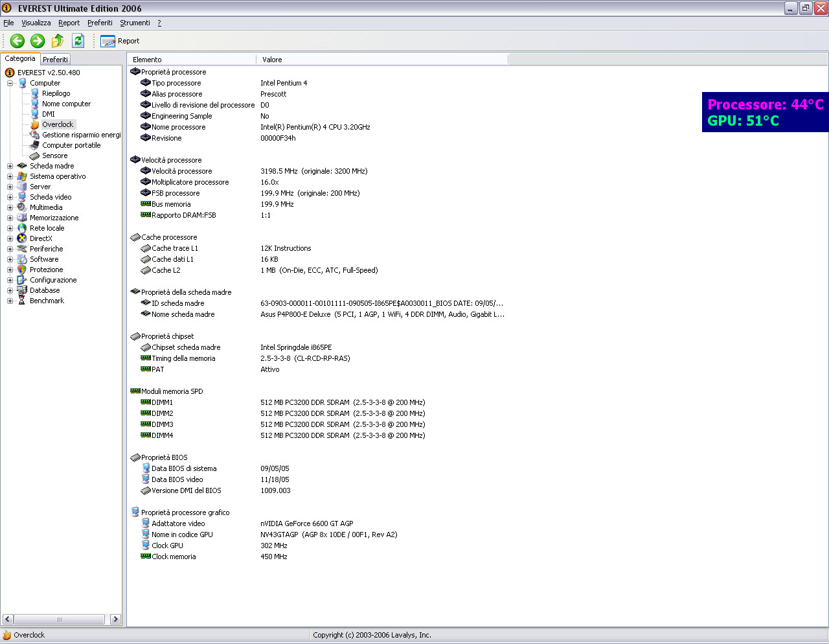Click the Scheda madre tree icon

(22, 166)
